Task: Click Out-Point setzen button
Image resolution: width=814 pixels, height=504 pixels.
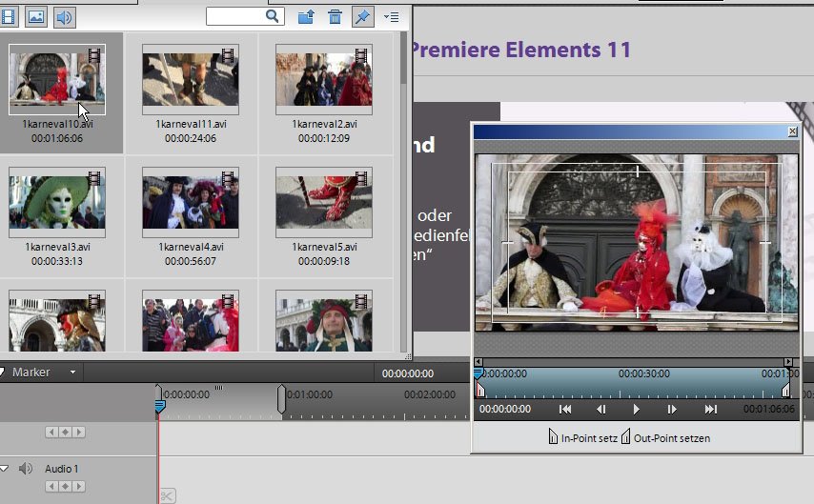Action: tap(666, 437)
